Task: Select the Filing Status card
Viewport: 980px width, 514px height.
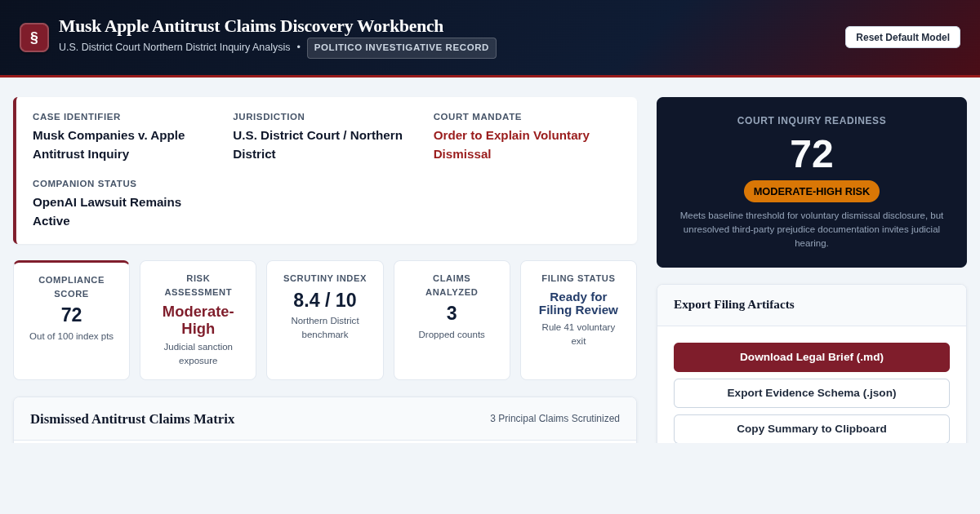Action: pyautogui.click(x=578, y=321)
